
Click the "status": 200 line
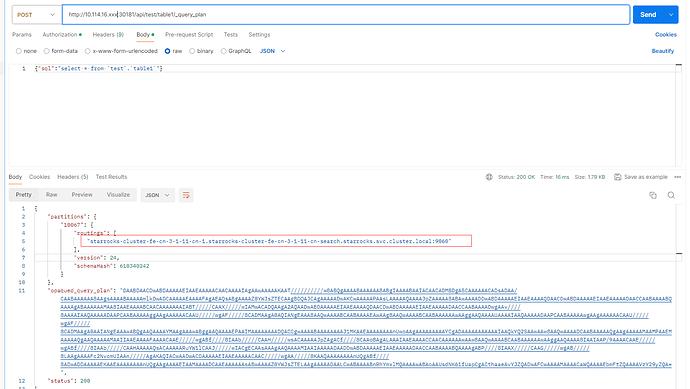69,381
